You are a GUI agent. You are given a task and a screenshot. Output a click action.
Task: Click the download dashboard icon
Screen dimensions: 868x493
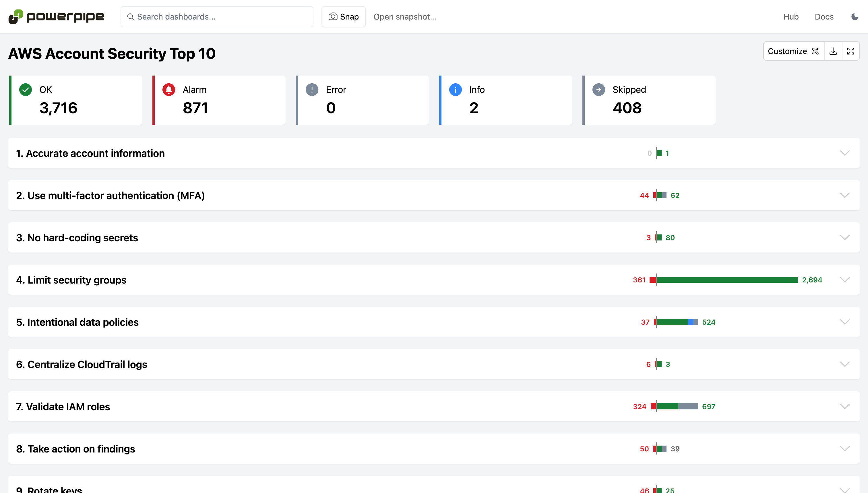[x=833, y=51]
